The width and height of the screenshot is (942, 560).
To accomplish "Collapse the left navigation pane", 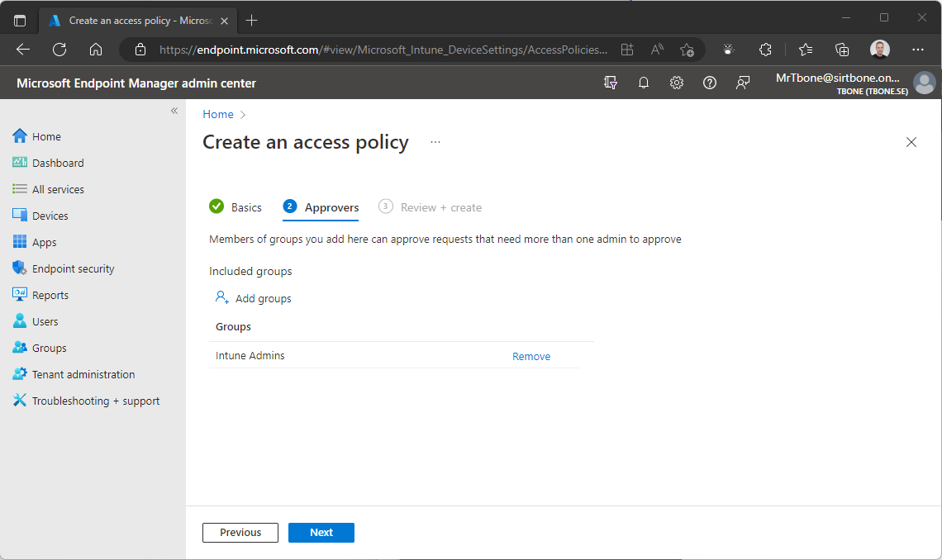I will coord(174,110).
